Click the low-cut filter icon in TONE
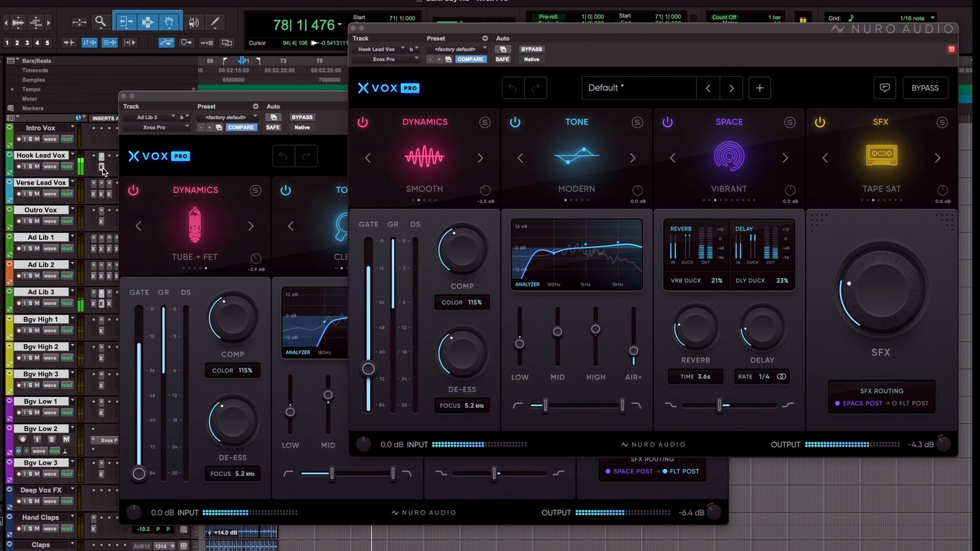The height and width of the screenshot is (551, 980). (518, 405)
